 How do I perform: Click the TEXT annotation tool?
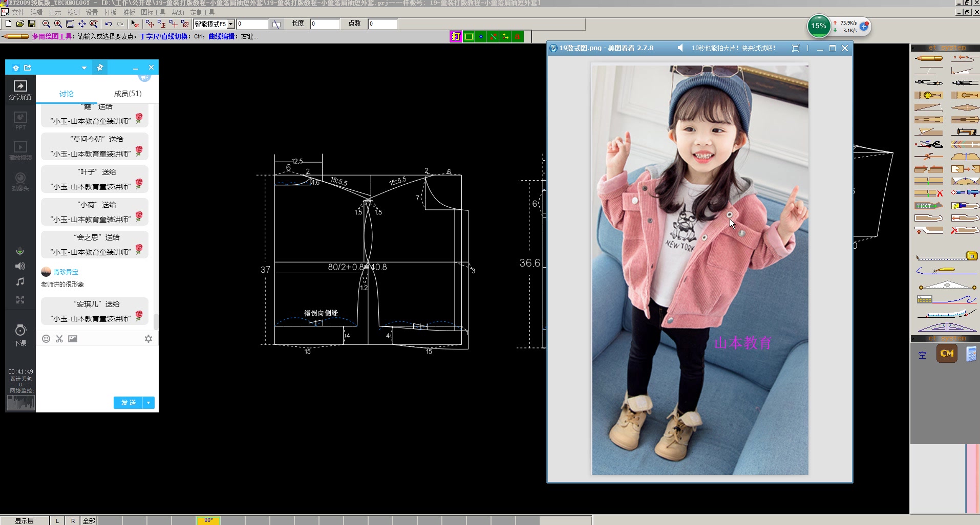pos(928,206)
